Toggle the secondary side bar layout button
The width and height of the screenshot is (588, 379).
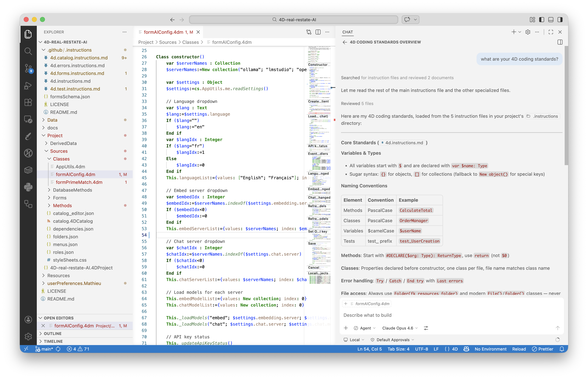pyautogui.click(x=560, y=20)
